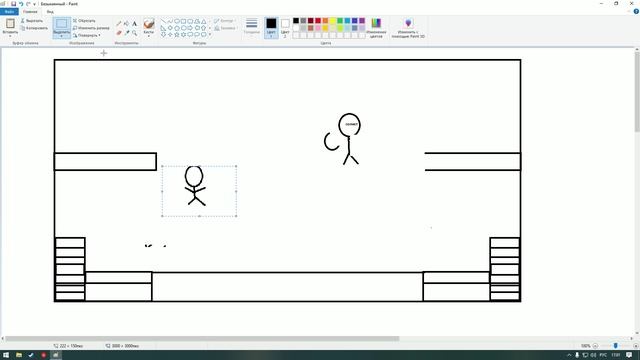Choose the Four-way arrow down shape
Screen dimensions: 640x360
[163, 35]
